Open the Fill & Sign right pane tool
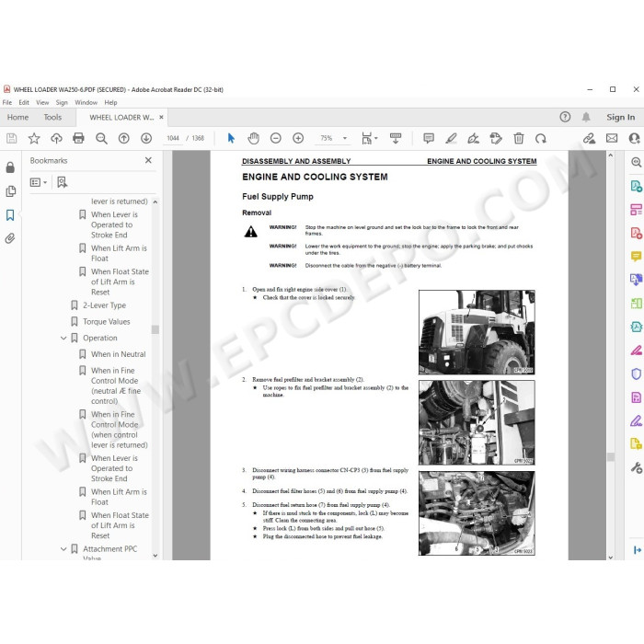The width and height of the screenshot is (644, 644). (636, 421)
